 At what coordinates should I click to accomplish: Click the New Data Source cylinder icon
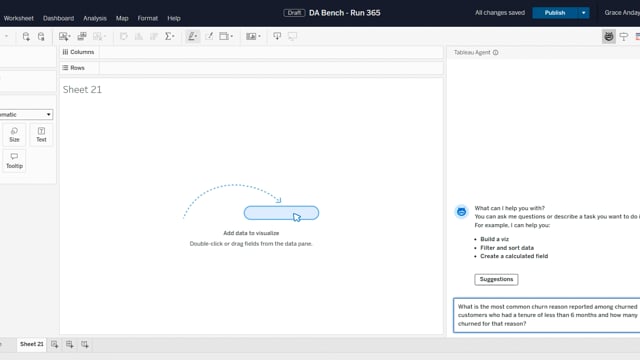[x=26, y=37]
